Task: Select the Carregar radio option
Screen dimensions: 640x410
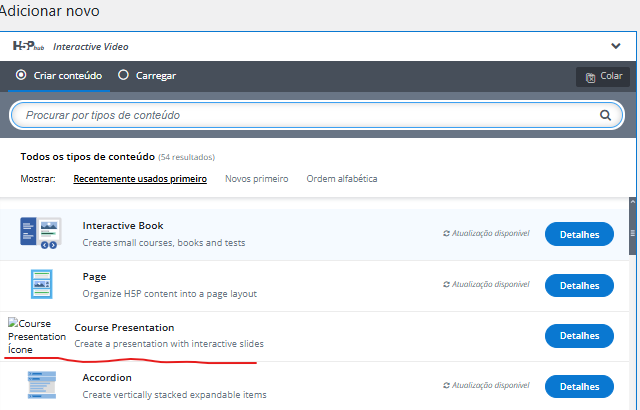Action: click(x=124, y=75)
